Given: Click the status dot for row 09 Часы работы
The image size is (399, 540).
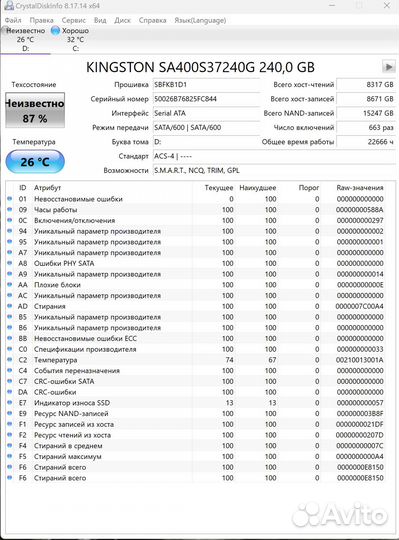Looking at the screenshot, I should 10,209.
